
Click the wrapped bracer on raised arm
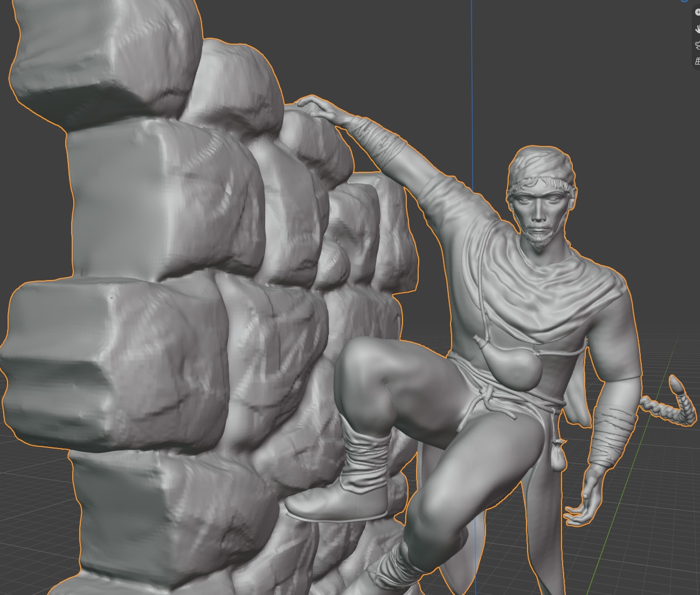[x=376, y=141]
